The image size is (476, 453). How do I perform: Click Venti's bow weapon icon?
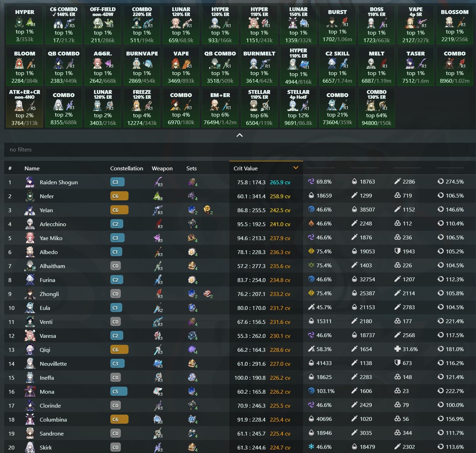[x=158, y=322]
